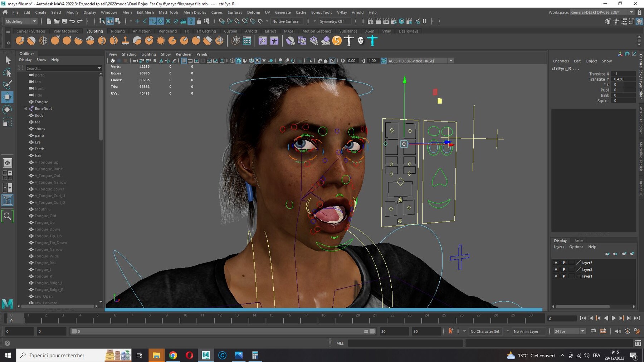
Task: Click the Outliner horizontal scrollbar
Action: pos(57,306)
